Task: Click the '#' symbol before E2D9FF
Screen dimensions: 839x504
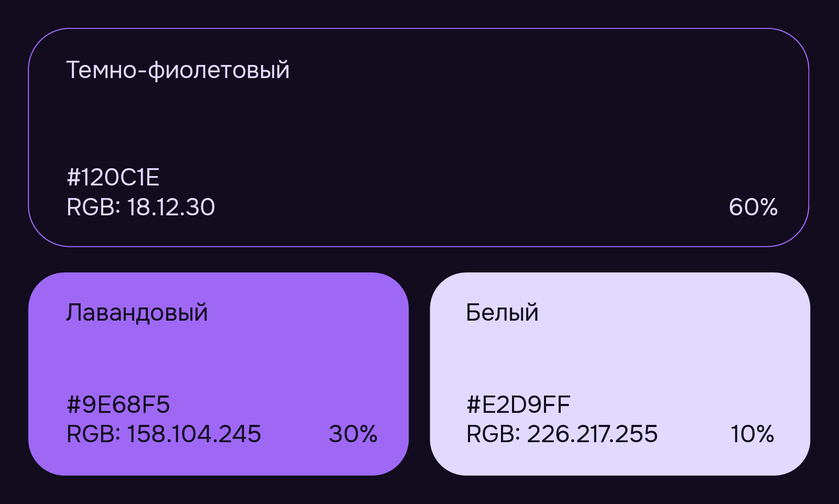Action: [x=473, y=404]
